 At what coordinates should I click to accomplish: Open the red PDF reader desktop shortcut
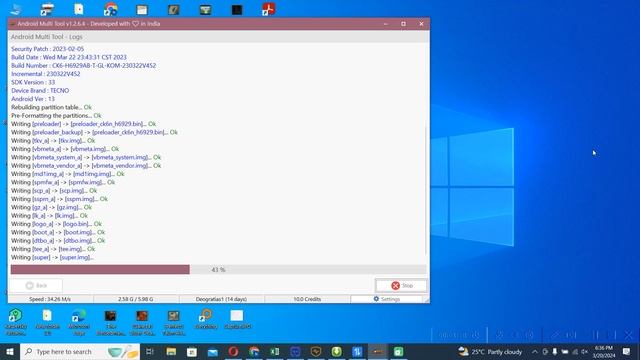[x=269, y=9]
